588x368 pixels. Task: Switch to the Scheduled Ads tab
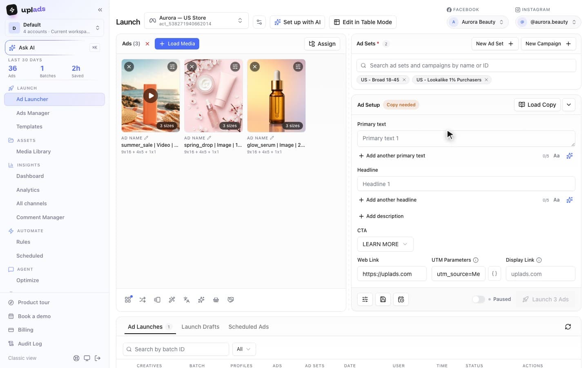point(248,327)
